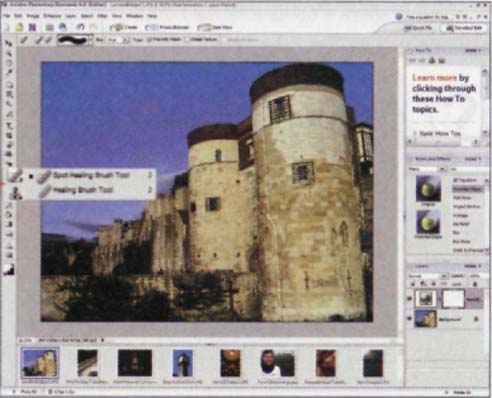The height and width of the screenshot is (398, 492).
Task: Expand the Basic How Tos topic
Action: click(437, 133)
